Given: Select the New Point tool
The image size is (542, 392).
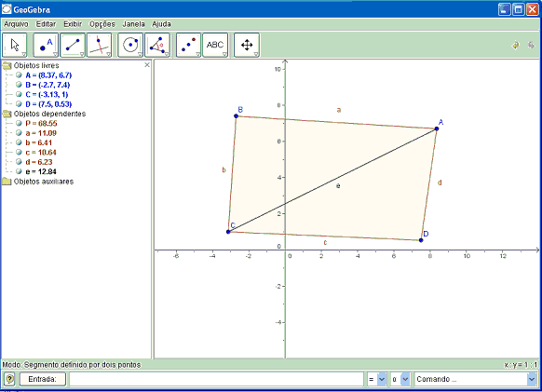Looking at the screenshot, I should coord(46,45).
